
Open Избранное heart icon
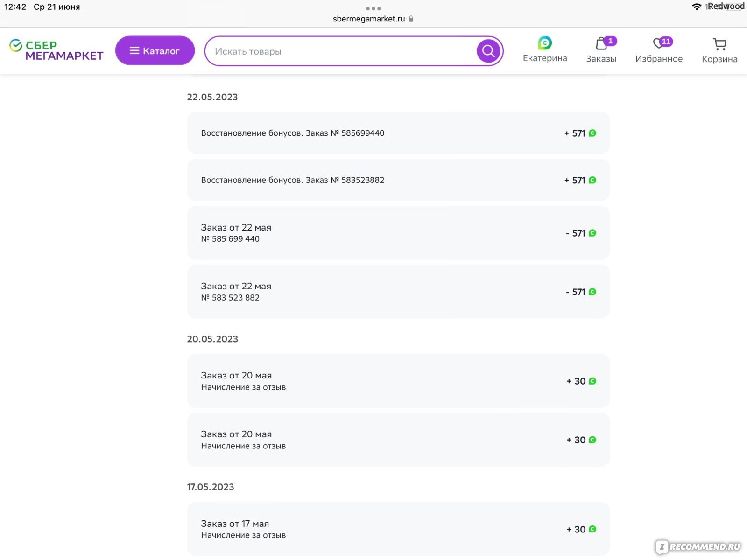tap(658, 43)
